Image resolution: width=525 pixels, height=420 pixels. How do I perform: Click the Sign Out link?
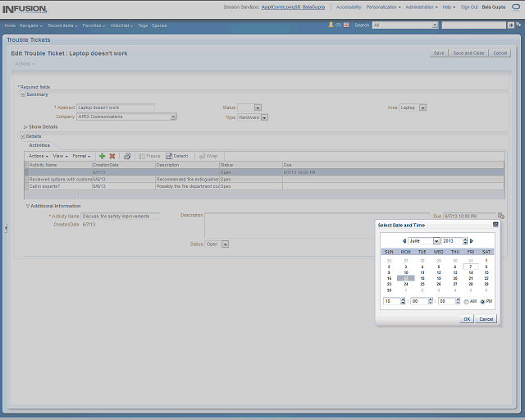pyautogui.click(x=469, y=7)
